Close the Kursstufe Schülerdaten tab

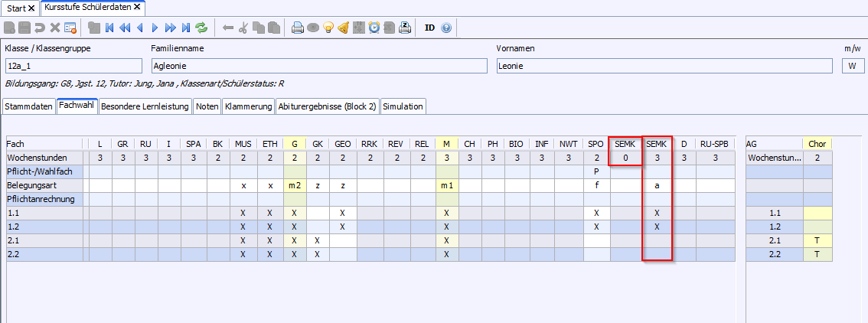(x=137, y=7)
